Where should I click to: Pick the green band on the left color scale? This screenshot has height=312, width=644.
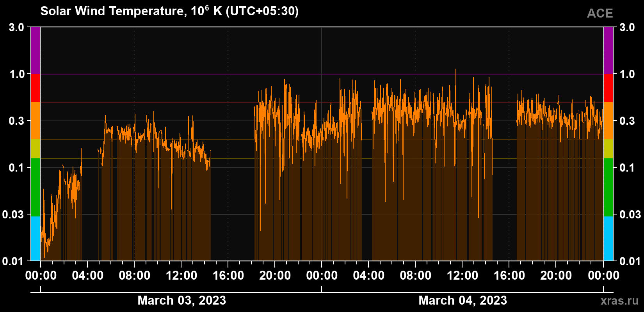[36, 187]
